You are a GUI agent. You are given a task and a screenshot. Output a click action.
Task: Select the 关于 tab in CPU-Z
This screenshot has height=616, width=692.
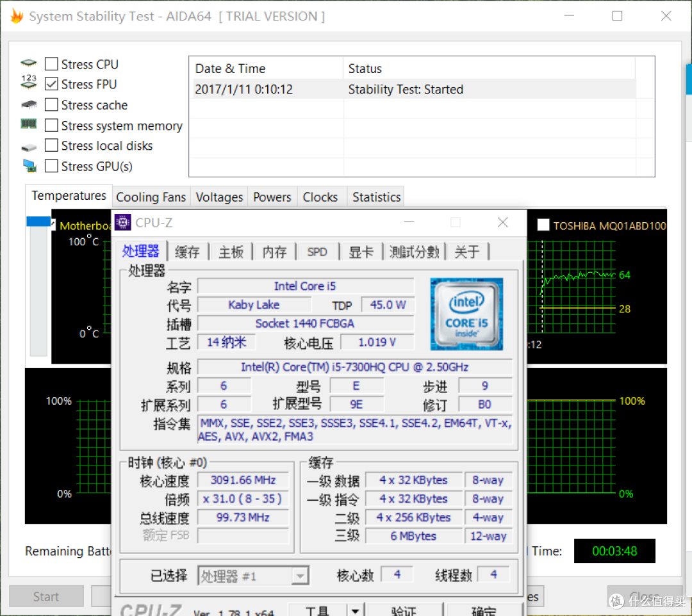[x=467, y=252]
